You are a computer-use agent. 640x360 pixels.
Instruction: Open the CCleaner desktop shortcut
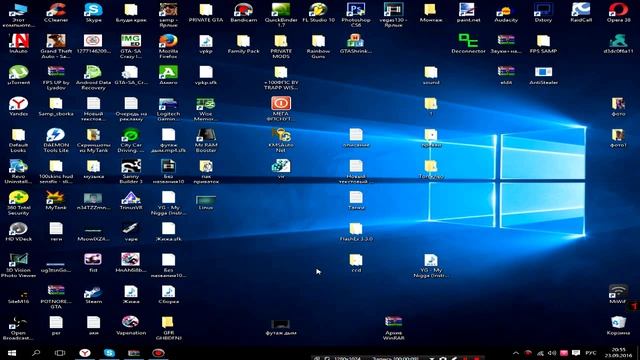[56, 12]
